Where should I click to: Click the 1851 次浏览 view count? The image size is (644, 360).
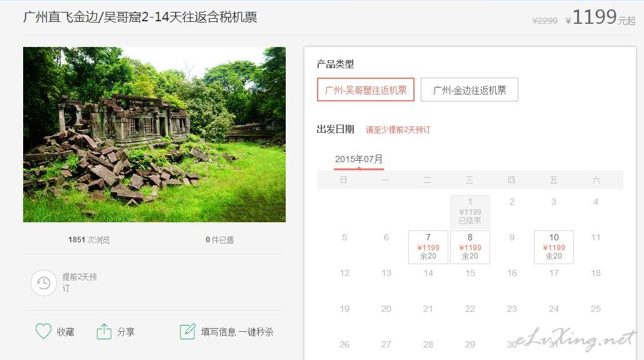click(89, 240)
